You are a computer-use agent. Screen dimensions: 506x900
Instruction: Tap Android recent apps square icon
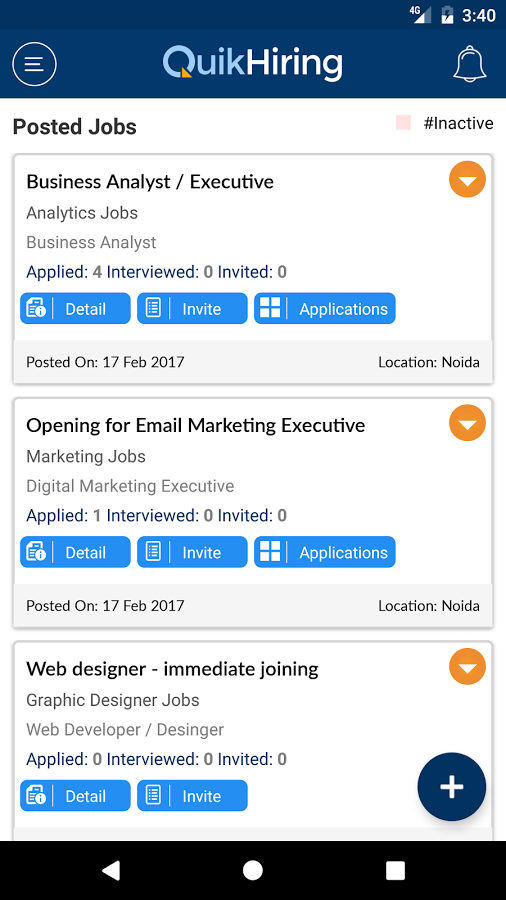click(395, 870)
